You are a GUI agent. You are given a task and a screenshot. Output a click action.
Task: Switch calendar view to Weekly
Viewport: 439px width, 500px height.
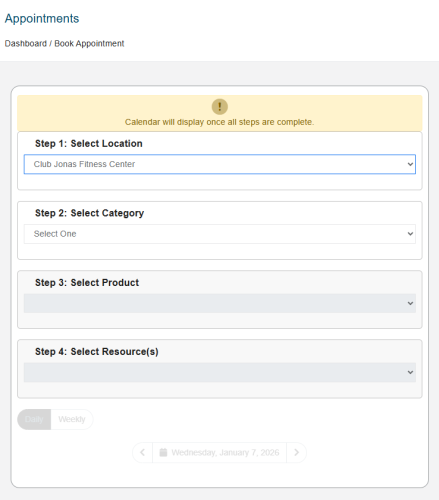(72, 419)
